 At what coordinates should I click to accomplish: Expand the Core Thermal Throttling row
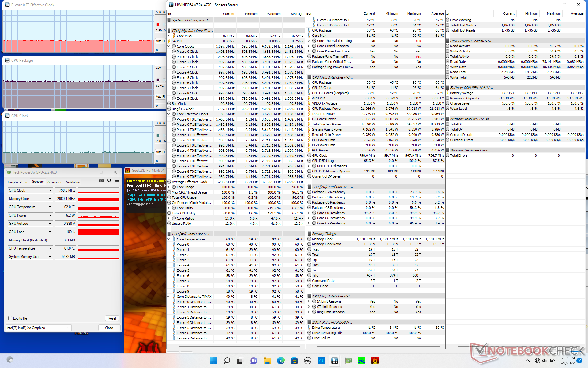(x=309, y=41)
